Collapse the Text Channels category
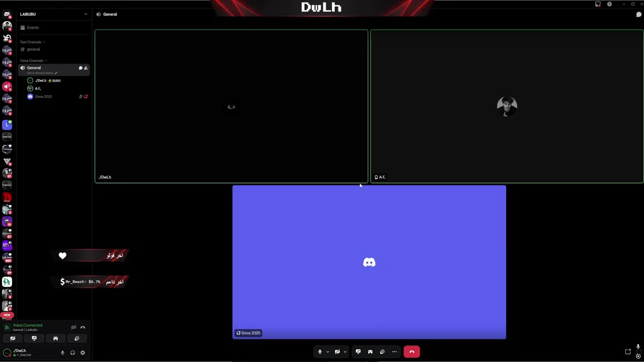This screenshot has width=644, height=362. click(x=32, y=42)
